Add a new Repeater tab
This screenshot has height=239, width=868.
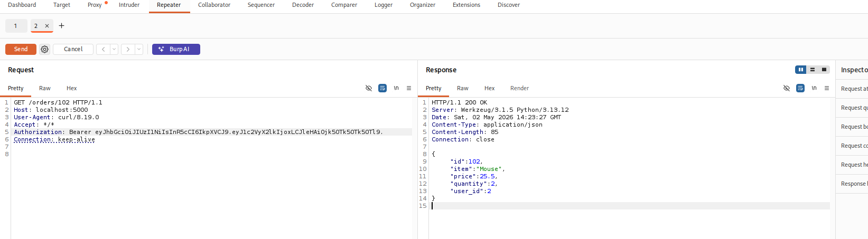pyautogui.click(x=61, y=26)
